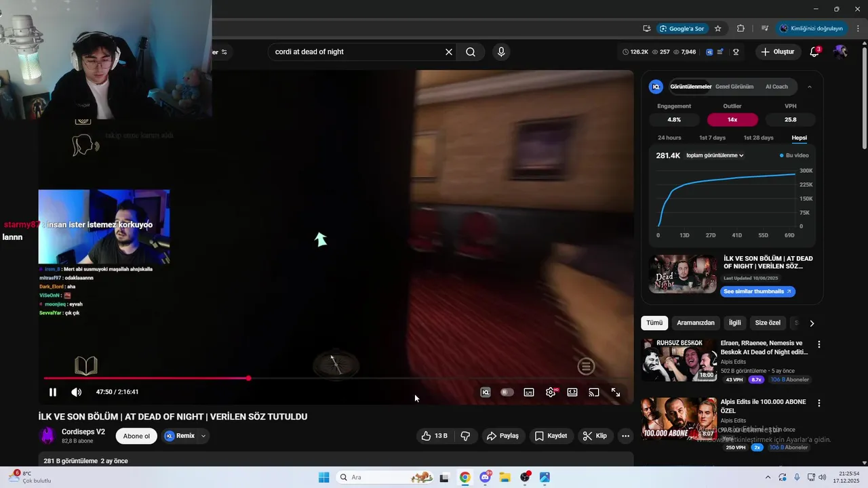This screenshot has width=868, height=488.
Task: Enter fullscreen mode in player
Action: [x=616, y=392]
